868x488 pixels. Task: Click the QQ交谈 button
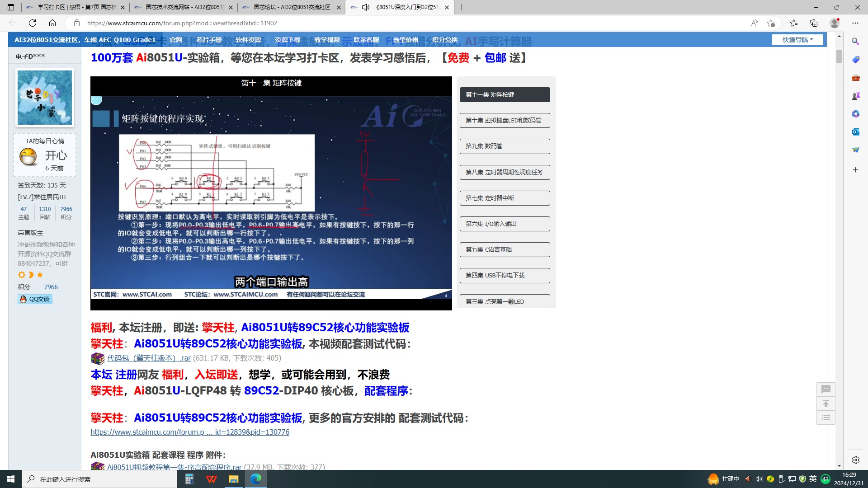[35, 299]
